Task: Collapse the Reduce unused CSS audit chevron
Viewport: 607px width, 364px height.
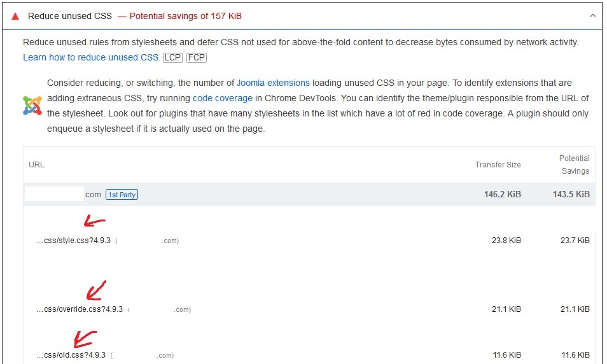Action: [x=592, y=16]
